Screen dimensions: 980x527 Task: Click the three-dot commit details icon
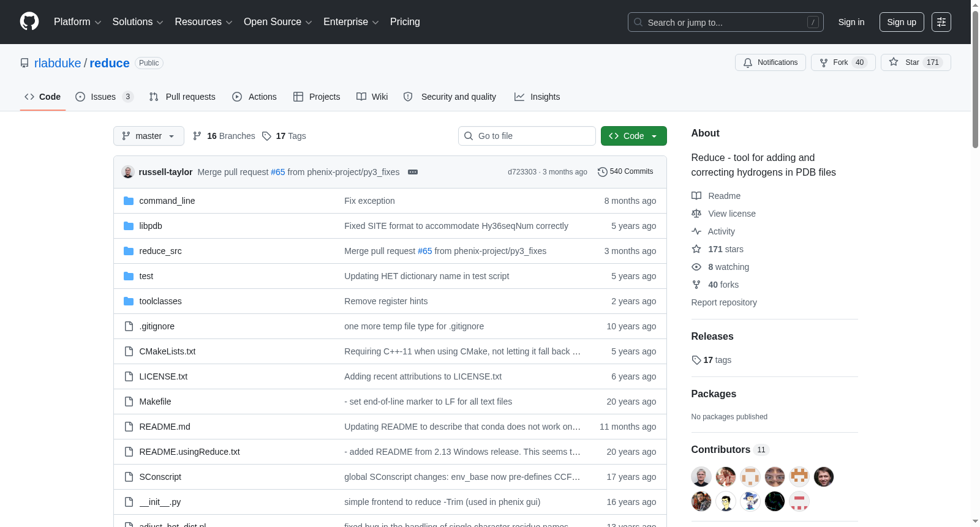(413, 172)
